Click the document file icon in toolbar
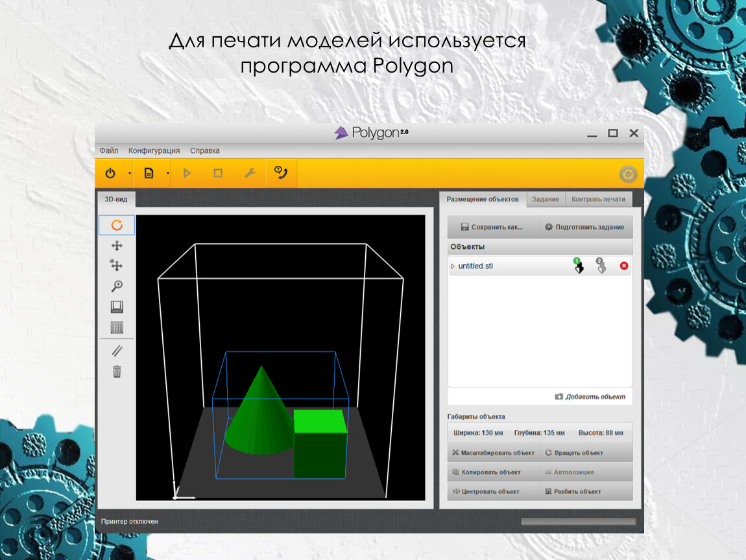This screenshot has height=560, width=746. pyautogui.click(x=149, y=173)
